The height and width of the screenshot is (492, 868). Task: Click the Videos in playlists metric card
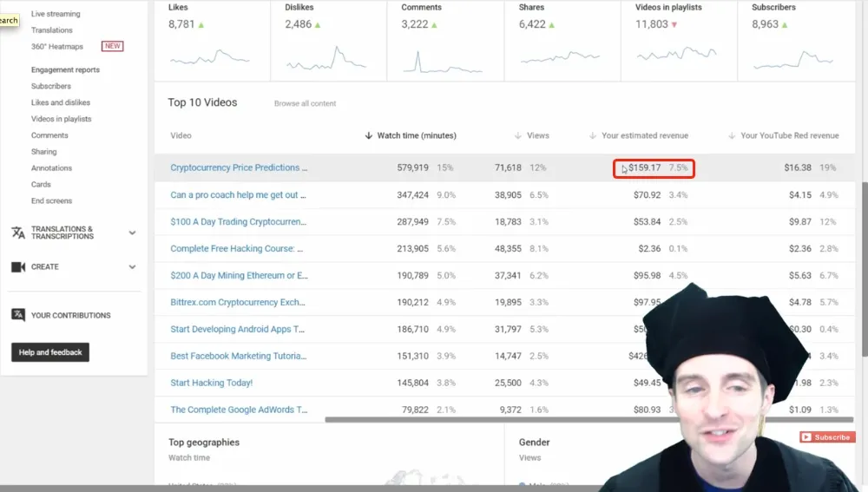coord(680,41)
